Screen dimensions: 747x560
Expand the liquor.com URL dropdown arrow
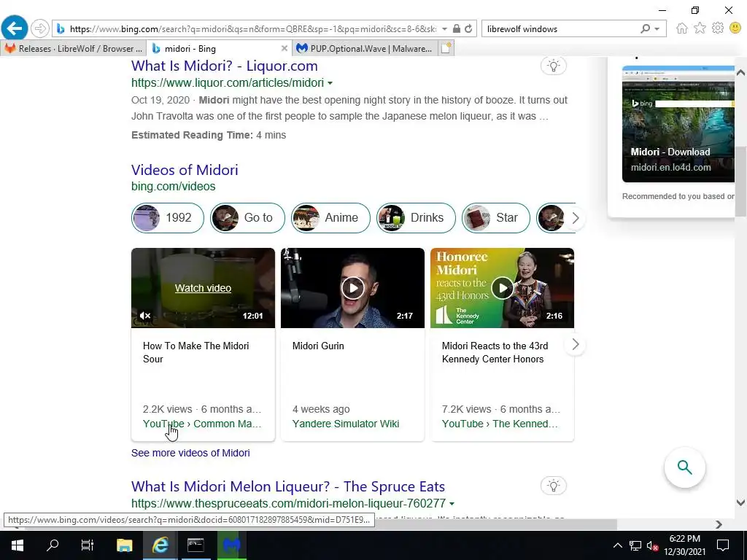click(x=330, y=83)
